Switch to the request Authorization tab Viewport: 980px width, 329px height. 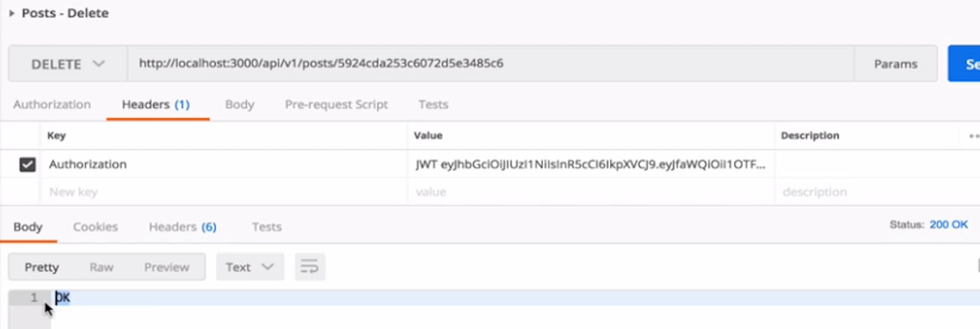tap(52, 105)
